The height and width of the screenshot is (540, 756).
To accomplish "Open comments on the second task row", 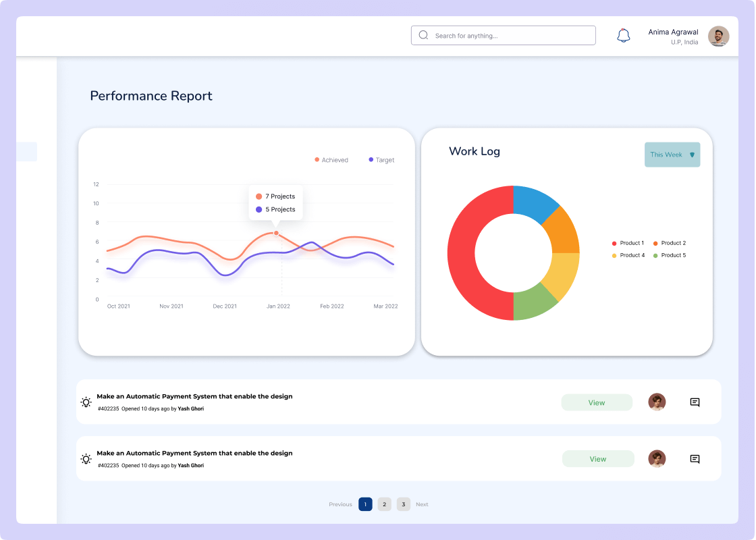I will (695, 459).
